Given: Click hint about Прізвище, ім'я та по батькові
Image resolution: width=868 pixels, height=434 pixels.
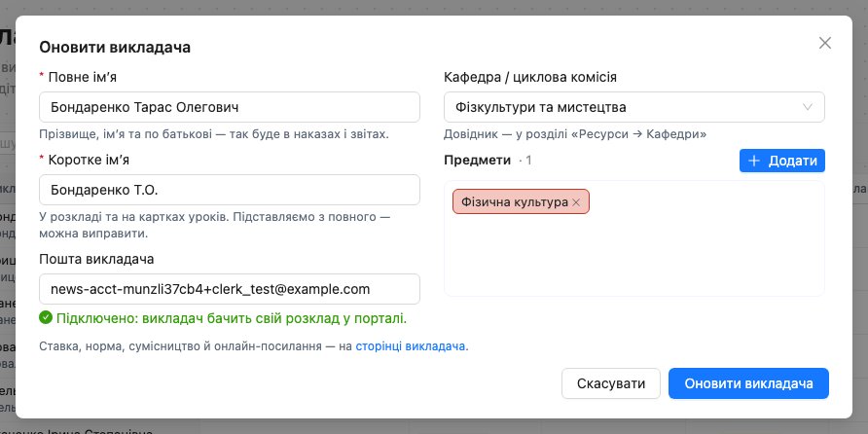Looking at the screenshot, I should pos(214,134).
